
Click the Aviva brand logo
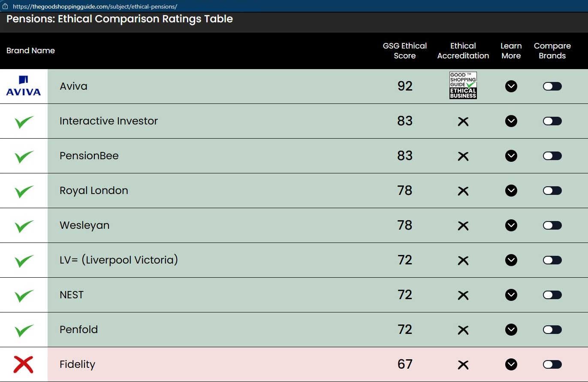click(x=24, y=86)
